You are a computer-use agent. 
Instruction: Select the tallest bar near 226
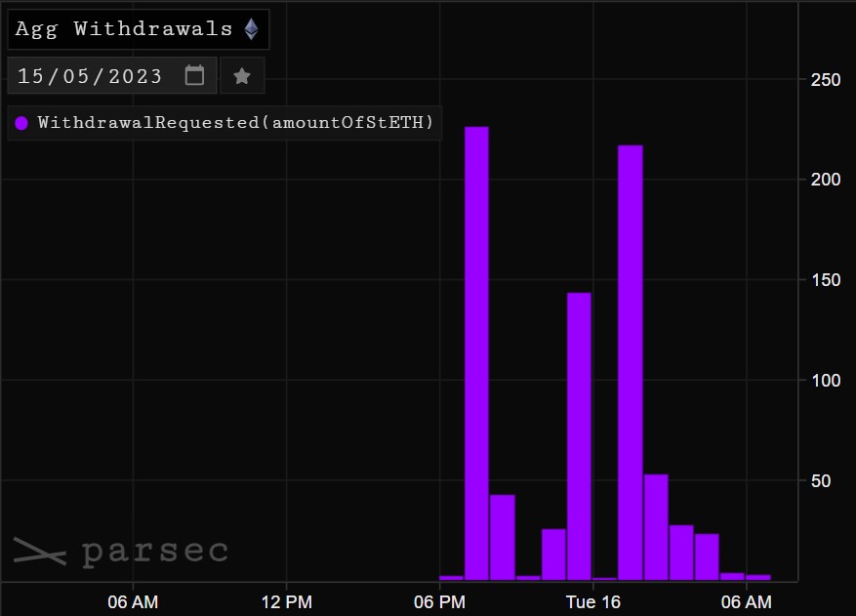click(476, 353)
